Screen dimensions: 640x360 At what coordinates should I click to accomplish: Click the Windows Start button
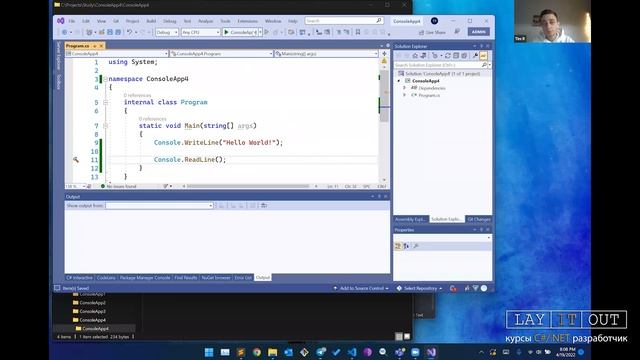point(209,352)
